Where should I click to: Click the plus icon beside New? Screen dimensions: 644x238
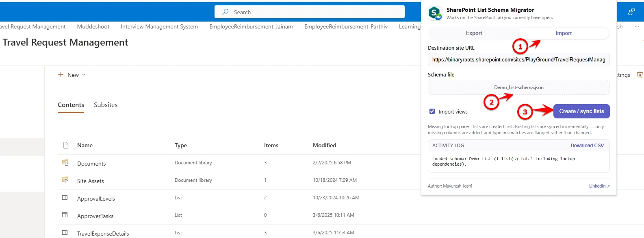point(61,75)
